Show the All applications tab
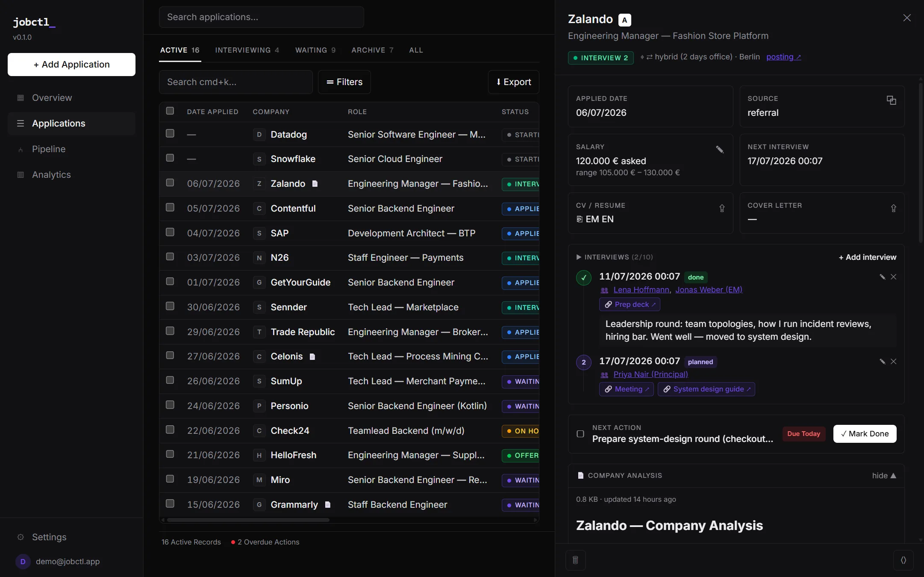This screenshot has height=577, width=924. pyautogui.click(x=416, y=50)
